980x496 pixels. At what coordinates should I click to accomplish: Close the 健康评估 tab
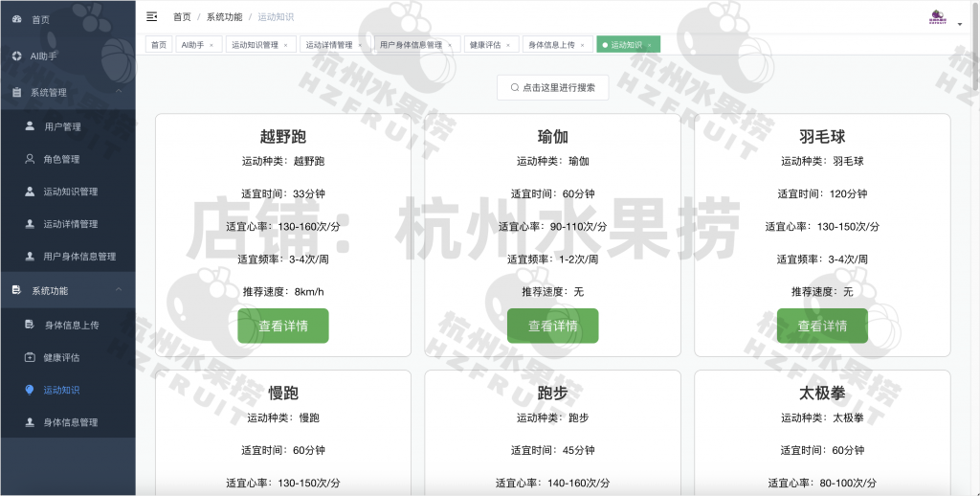point(508,45)
